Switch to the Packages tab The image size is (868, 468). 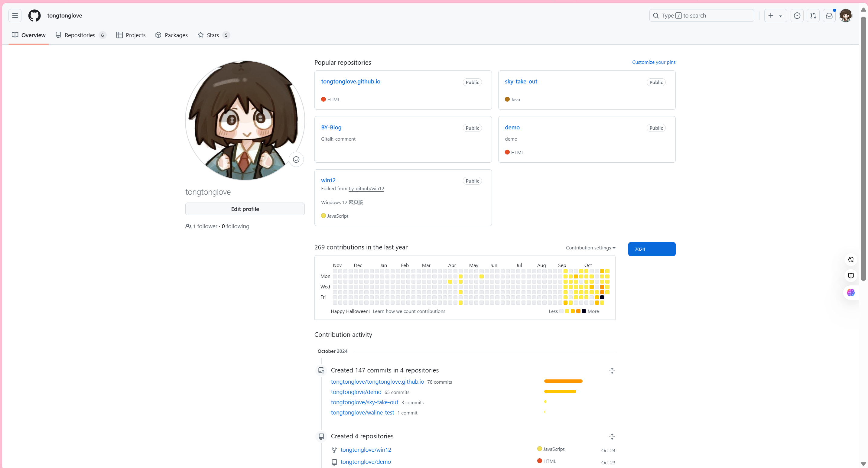tap(171, 35)
